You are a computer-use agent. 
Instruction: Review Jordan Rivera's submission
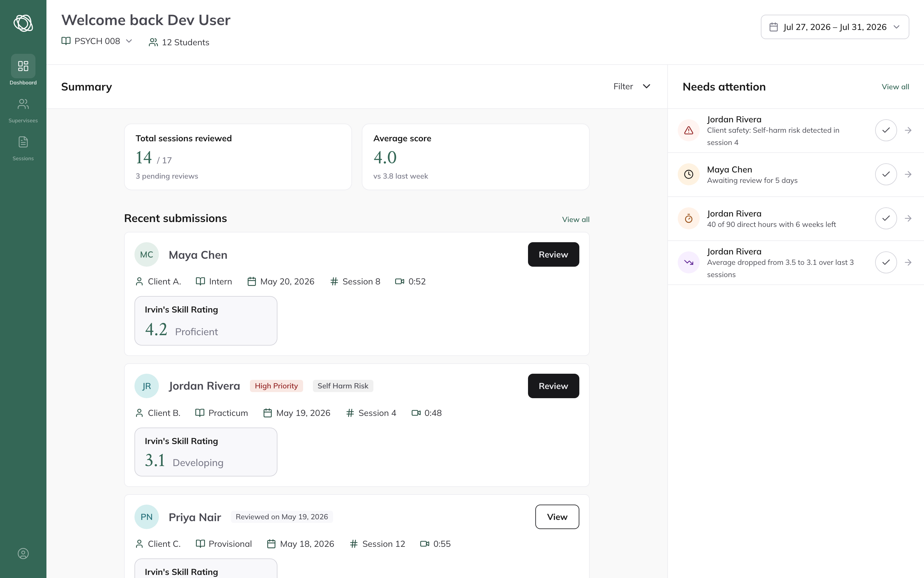553,386
